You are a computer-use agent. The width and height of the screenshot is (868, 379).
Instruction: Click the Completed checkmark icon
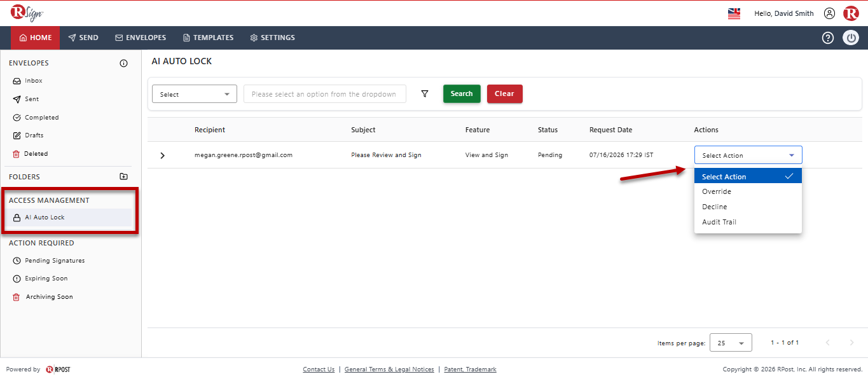[x=17, y=118]
